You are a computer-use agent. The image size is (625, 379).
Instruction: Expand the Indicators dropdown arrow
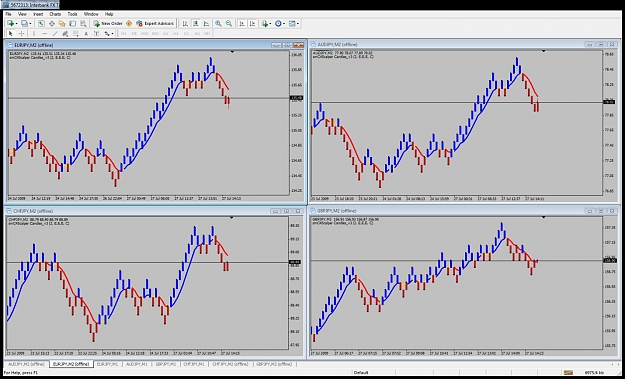coord(270,24)
